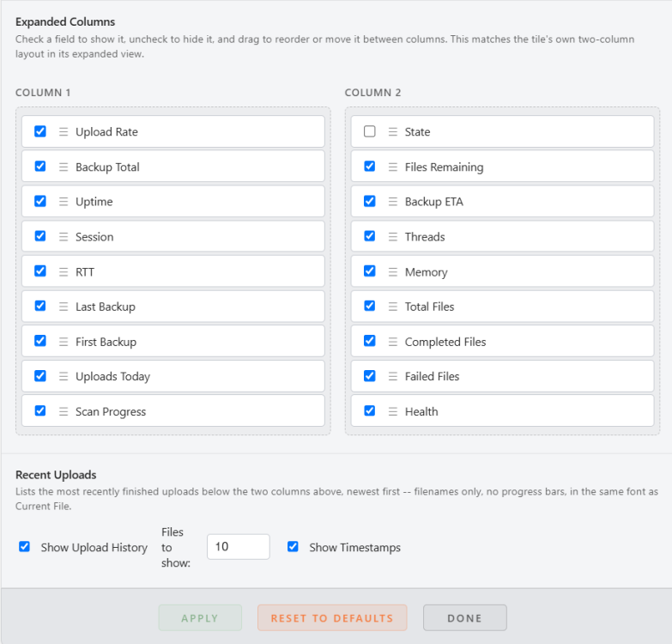Click the drag handle beside Session
Image resolution: width=672 pixels, height=644 pixels.
pyautogui.click(x=64, y=237)
